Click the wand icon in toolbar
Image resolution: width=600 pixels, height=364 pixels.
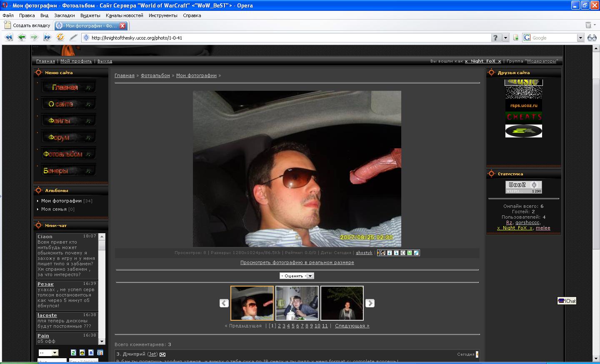click(73, 37)
